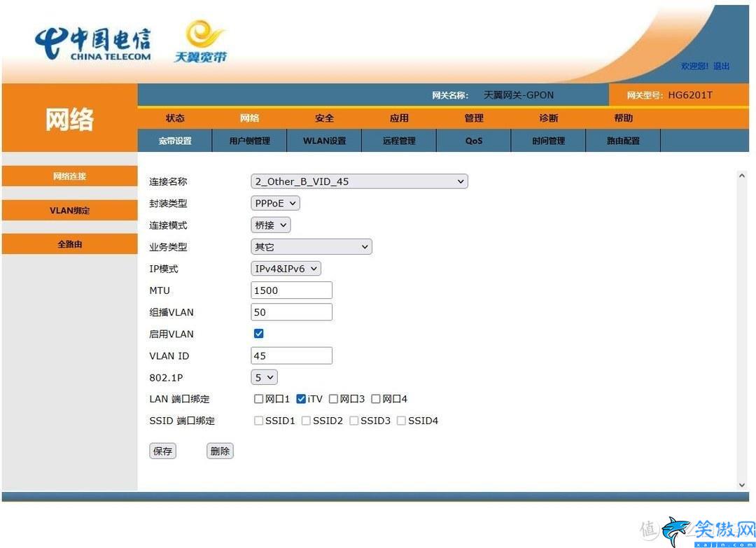
Task: Open the 管理 main menu
Action: 474,118
